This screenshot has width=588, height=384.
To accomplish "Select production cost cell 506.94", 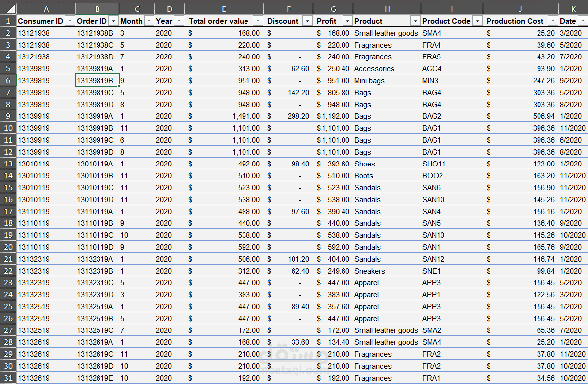I will (x=521, y=116).
